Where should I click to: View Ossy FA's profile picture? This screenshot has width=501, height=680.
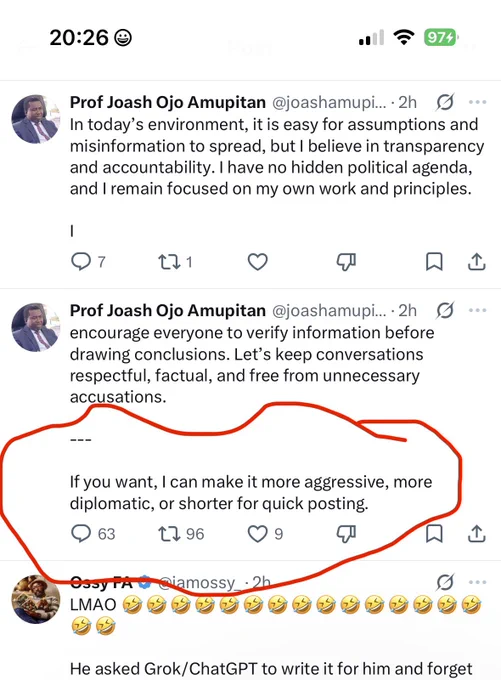(x=36, y=599)
